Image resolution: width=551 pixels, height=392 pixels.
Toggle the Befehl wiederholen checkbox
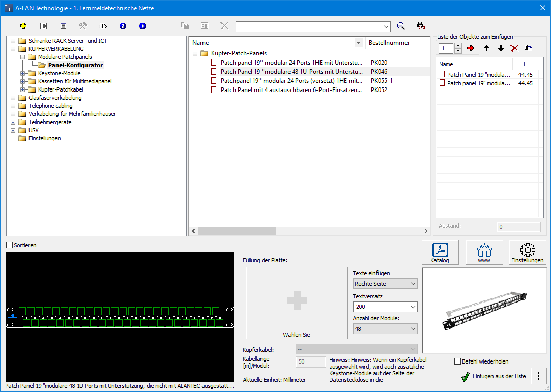[x=457, y=361]
